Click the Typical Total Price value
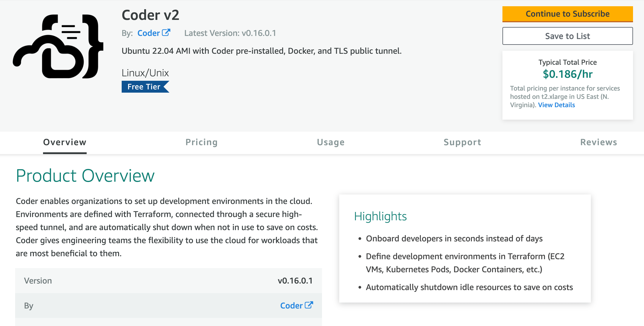The image size is (644, 326). [567, 74]
